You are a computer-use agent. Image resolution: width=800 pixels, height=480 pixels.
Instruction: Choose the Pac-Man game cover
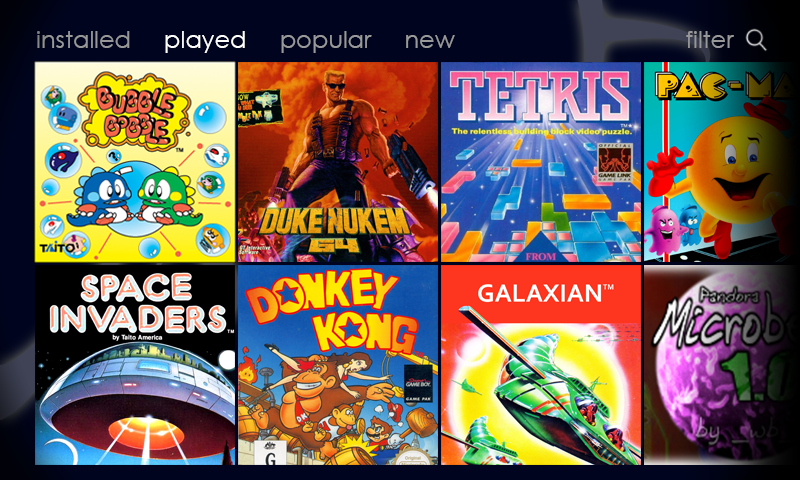click(721, 162)
